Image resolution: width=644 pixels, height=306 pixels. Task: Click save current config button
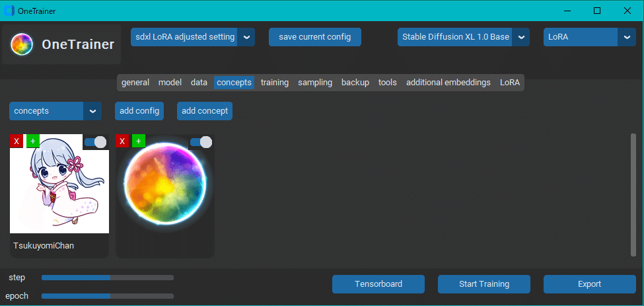tap(315, 37)
